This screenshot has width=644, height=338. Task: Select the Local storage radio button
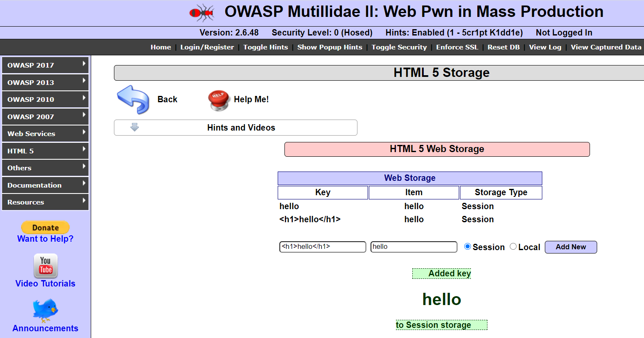513,246
